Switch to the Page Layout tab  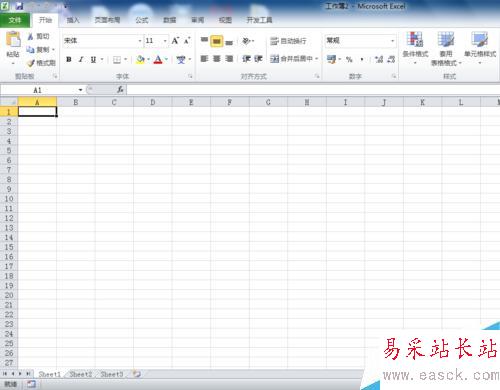coord(107,20)
